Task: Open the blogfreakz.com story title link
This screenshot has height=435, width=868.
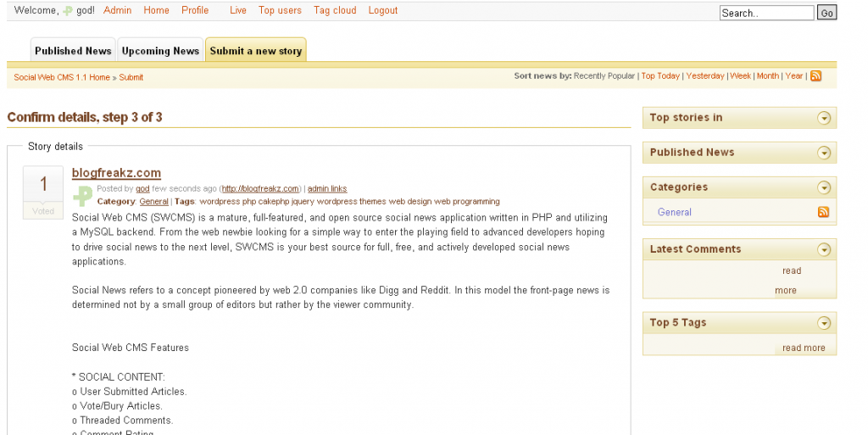Action: (x=116, y=173)
